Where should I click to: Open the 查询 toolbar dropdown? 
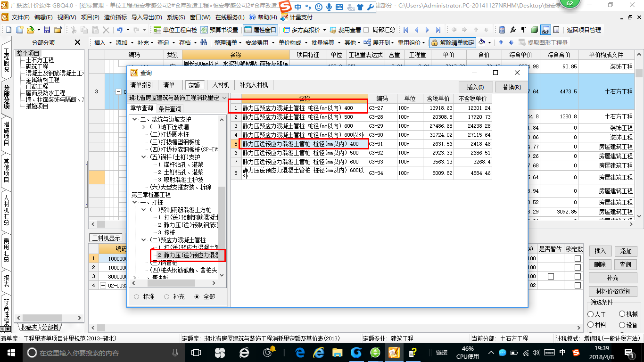click(166, 42)
